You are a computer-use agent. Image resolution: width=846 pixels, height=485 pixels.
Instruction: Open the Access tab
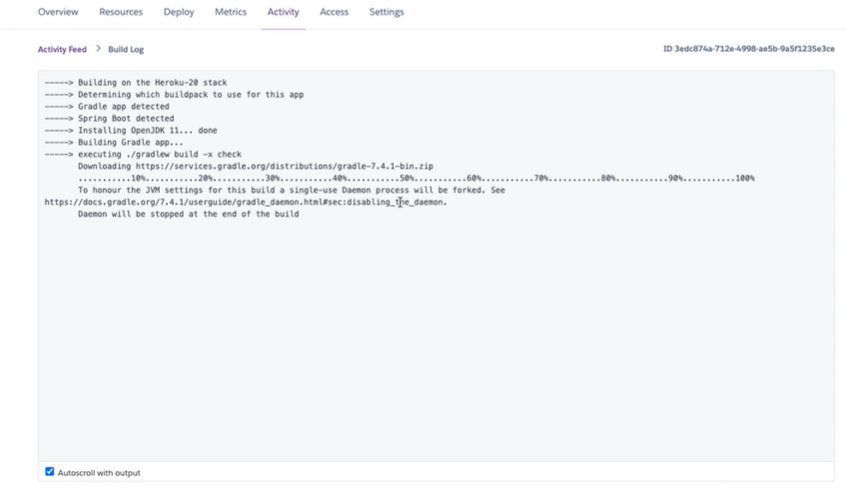coord(334,12)
